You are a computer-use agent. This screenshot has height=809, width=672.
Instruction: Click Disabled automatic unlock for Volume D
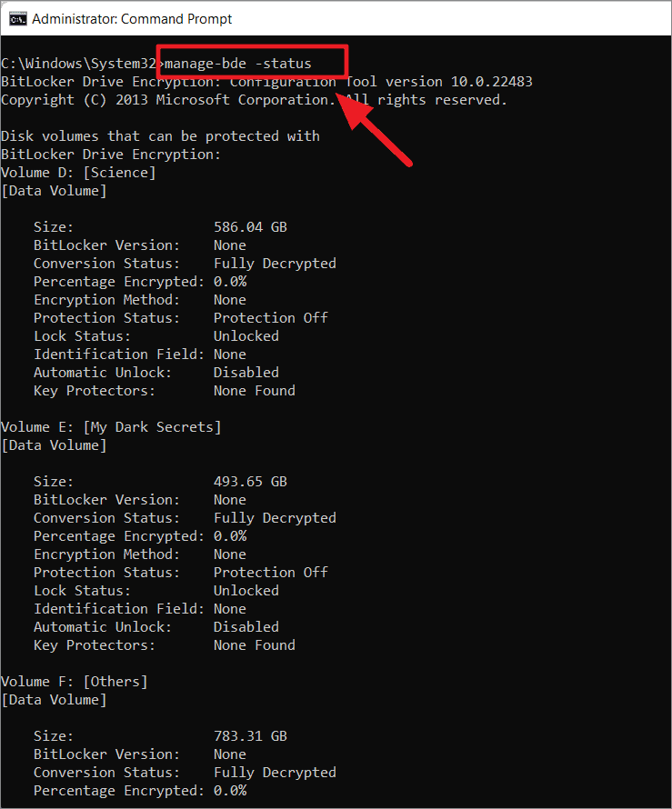coord(246,373)
